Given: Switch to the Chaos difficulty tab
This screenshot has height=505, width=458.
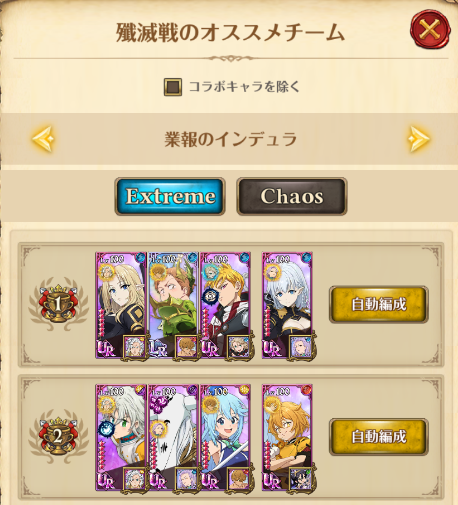Looking at the screenshot, I should click(292, 196).
